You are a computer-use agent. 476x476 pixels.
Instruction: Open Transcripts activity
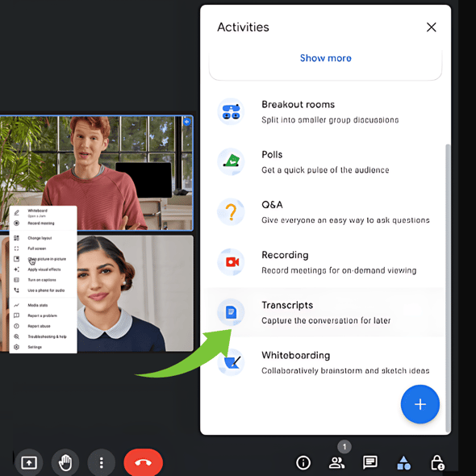click(x=325, y=312)
